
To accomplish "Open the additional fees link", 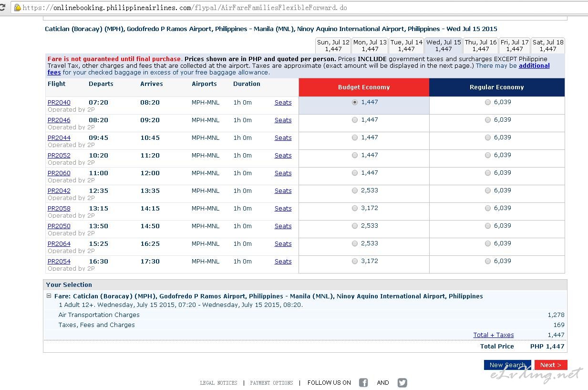I will pyautogui.click(x=534, y=66).
